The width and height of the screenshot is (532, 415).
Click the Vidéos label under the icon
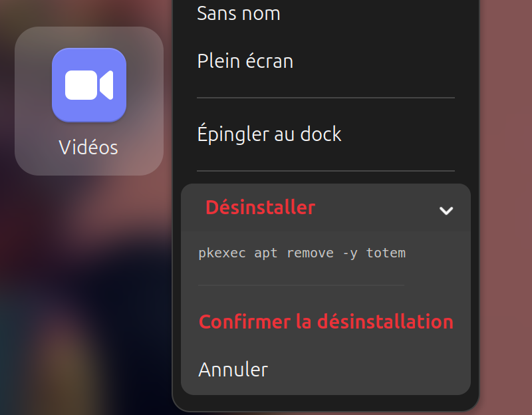point(88,148)
